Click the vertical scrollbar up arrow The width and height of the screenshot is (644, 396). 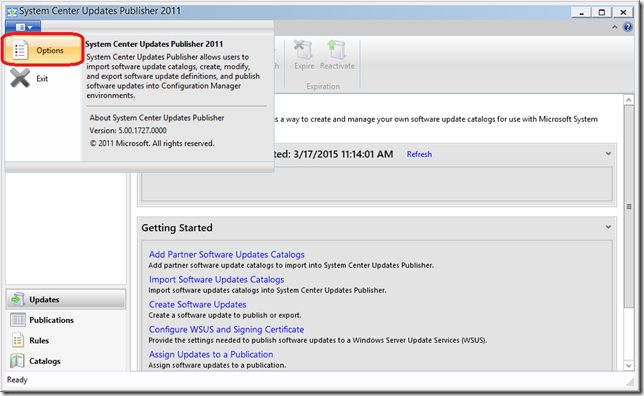[x=628, y=100]
